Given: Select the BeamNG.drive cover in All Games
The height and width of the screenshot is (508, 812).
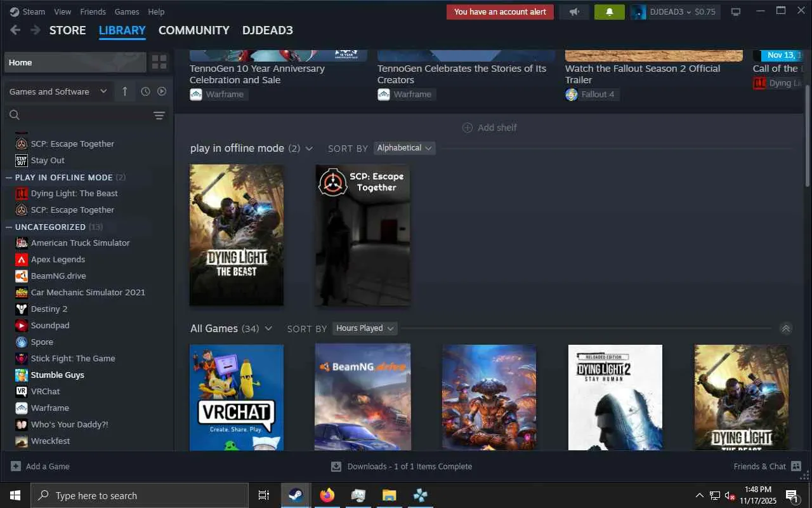Looking at the screenshot, I should coord(363,398).
